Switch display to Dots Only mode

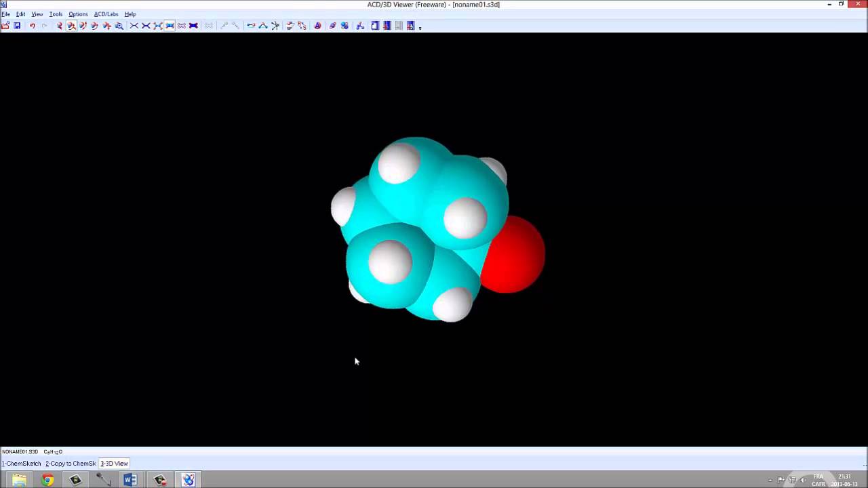pos(181,26)
